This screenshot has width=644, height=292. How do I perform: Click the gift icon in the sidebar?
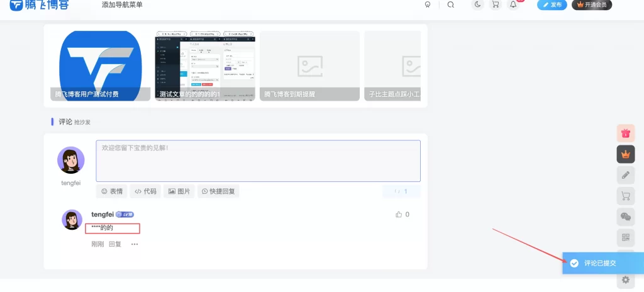(625, 133)
